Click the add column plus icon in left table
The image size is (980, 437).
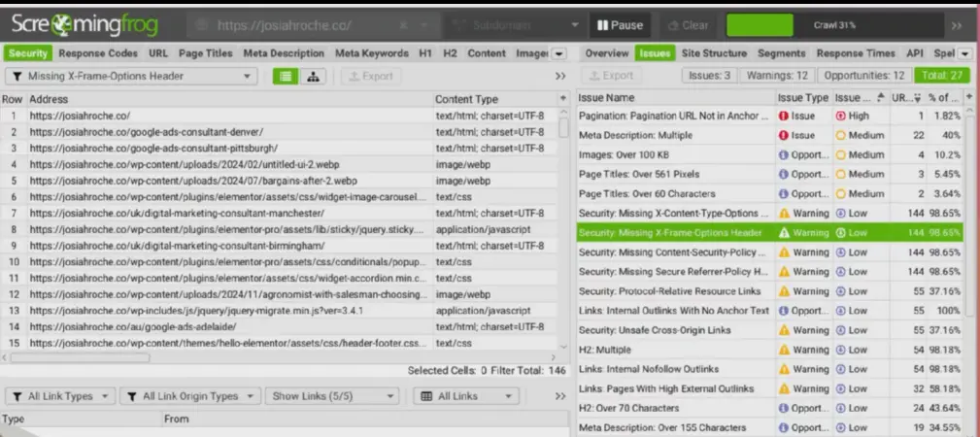[563, 99]
